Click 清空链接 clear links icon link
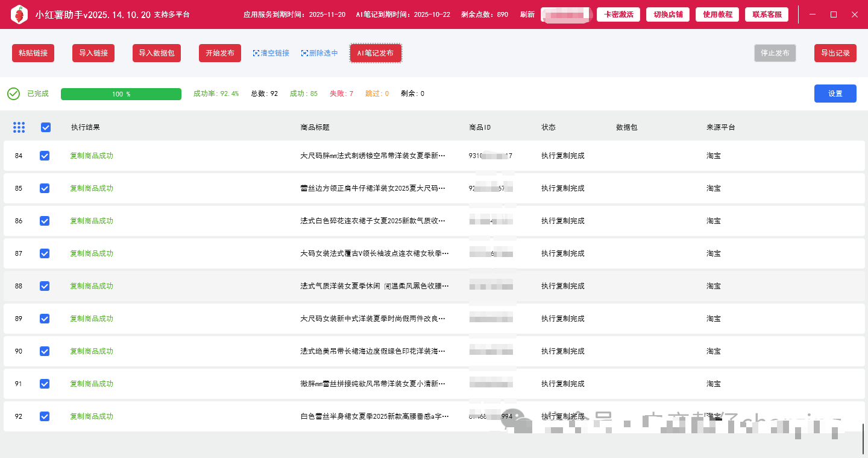The width and height of the screenshot is (868, 458). tap(271, 53)
